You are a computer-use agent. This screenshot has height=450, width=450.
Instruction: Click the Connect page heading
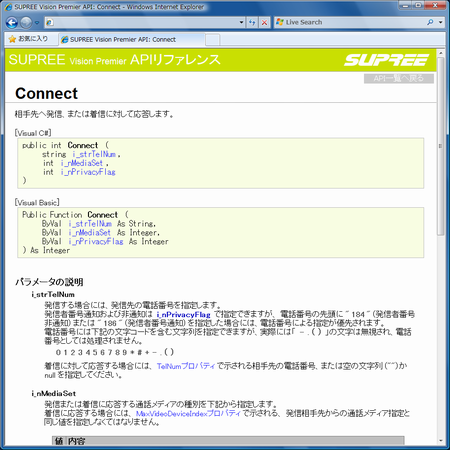pos(46,93)
